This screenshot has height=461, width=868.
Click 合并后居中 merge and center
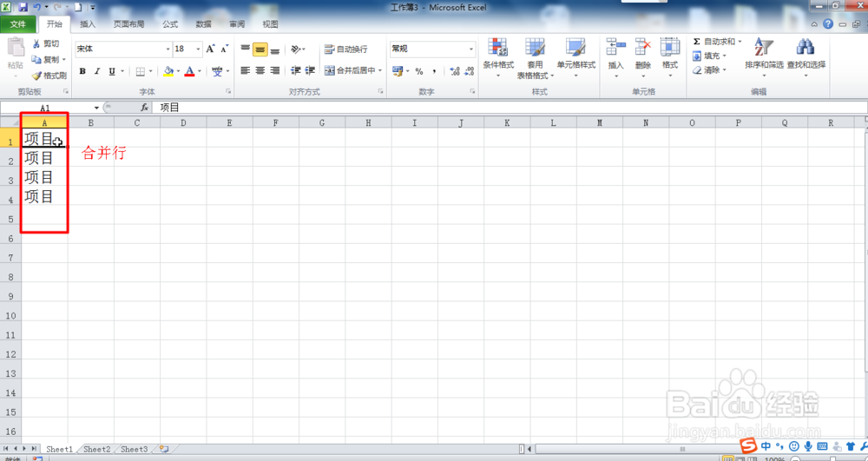point(350,70)
